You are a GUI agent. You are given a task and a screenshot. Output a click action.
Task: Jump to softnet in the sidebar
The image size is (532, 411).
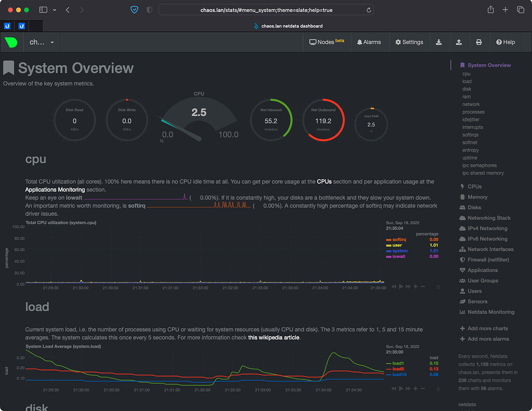pyautogui.click(x=470, y=142)
